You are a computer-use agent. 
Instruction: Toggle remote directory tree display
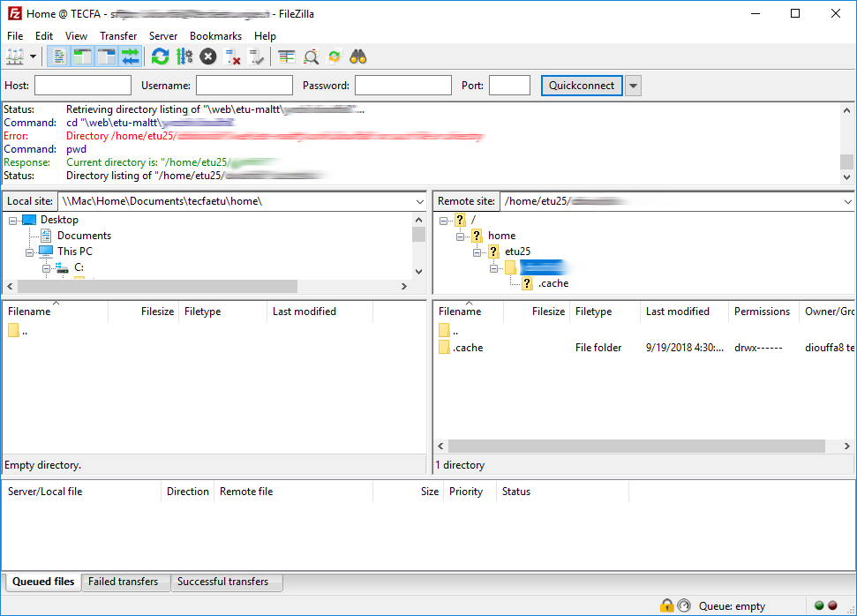(x=107, y=56)
